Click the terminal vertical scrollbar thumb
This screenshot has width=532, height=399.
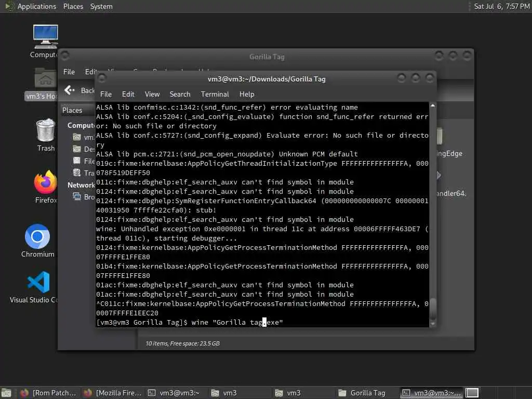click(x=433, y=308)
